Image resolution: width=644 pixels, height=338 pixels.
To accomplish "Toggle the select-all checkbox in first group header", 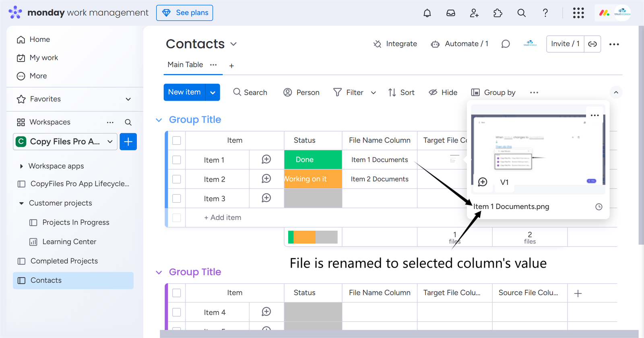I will [x=177, y=140].
